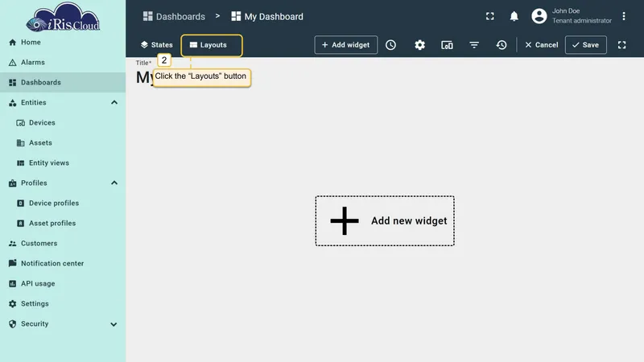Open the three-dot user menu
Image resolution: width=644 pixels, height=362 pixels.
(624, 16)
